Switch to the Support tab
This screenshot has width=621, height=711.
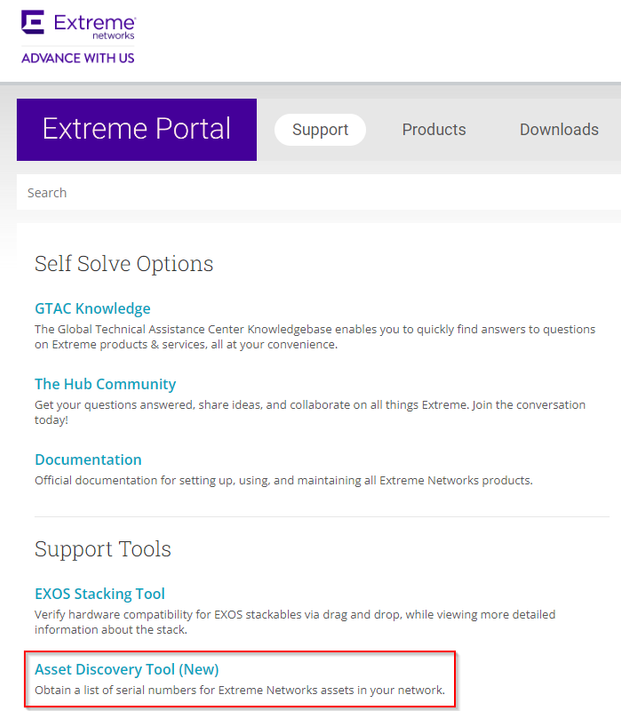pyautogui.click(x=320, y=130)
